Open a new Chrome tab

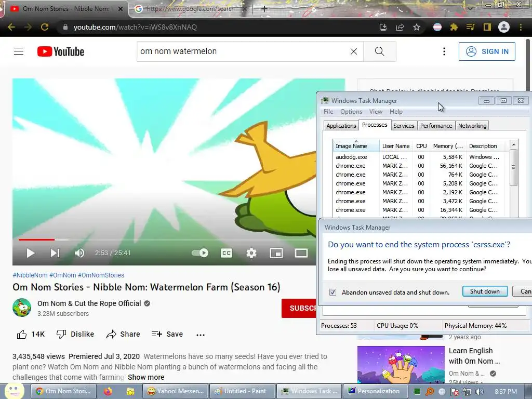pos(264,9)
